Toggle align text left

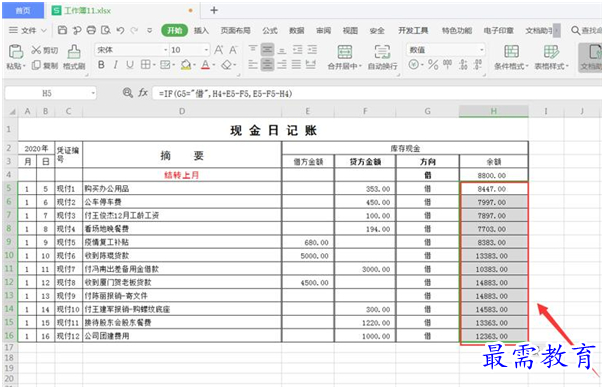[x=253, y=64]
